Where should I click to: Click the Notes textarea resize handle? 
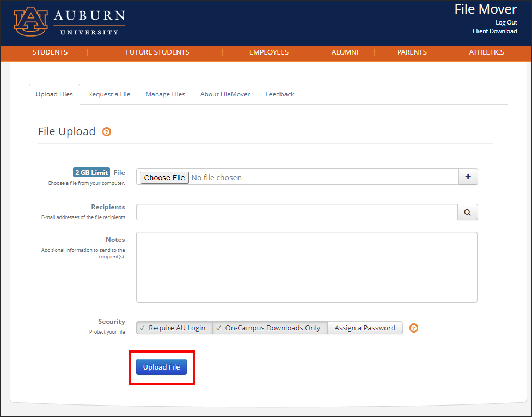pyautogui.click(x=474, y=299)
